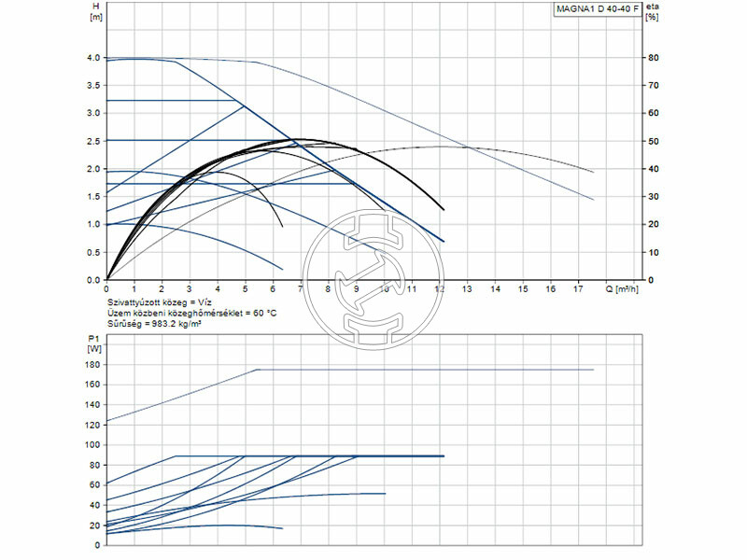This screenshot has height=560, width=747.
Task: Click the 2.5 tick on the H axis
Action: [x=92, y=141]
